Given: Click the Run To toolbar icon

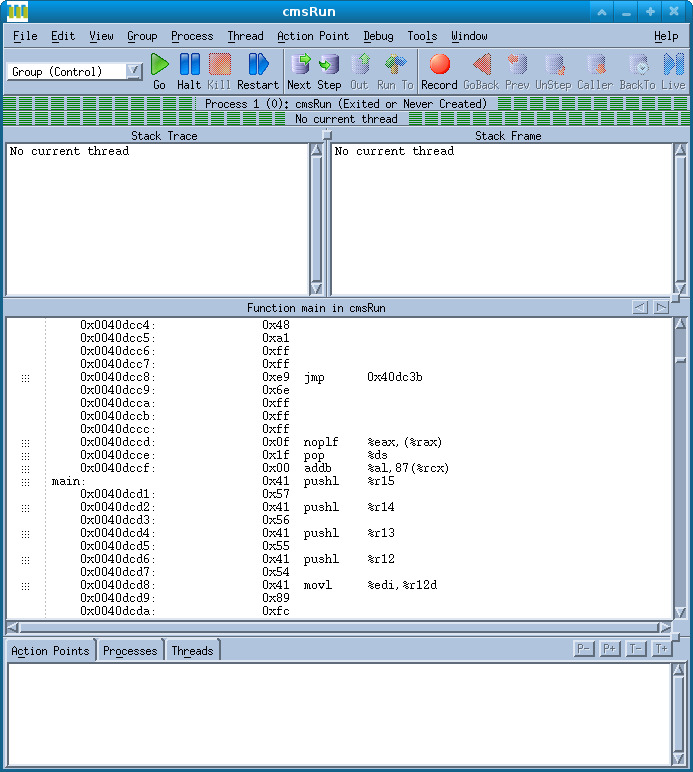Looking at the screenshot, I should pos(395,71).
